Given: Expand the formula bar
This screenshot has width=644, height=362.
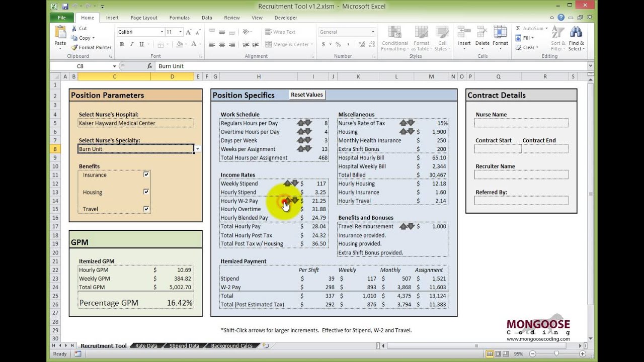Looking at the screenshot, I should (591, 66).
